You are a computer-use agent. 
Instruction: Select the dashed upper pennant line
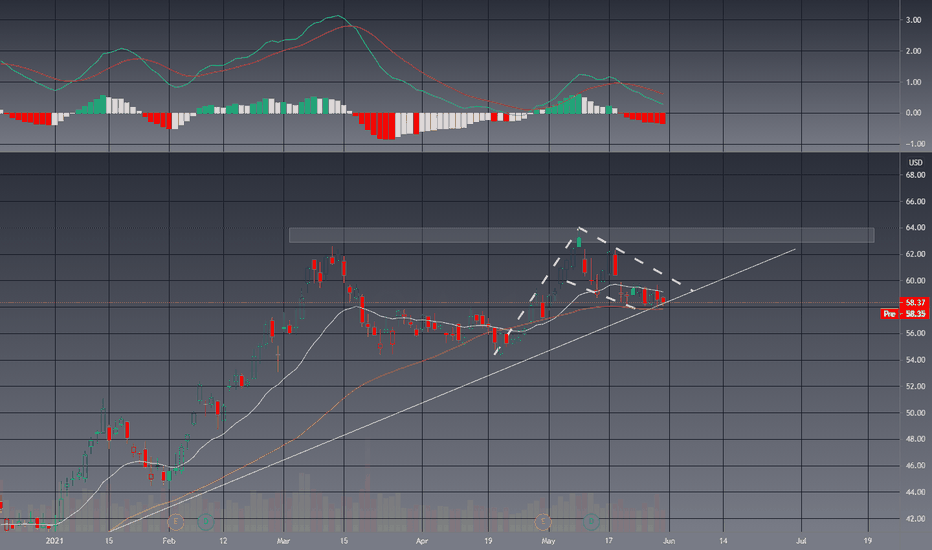pyautogui.click(x=636, y=259)
